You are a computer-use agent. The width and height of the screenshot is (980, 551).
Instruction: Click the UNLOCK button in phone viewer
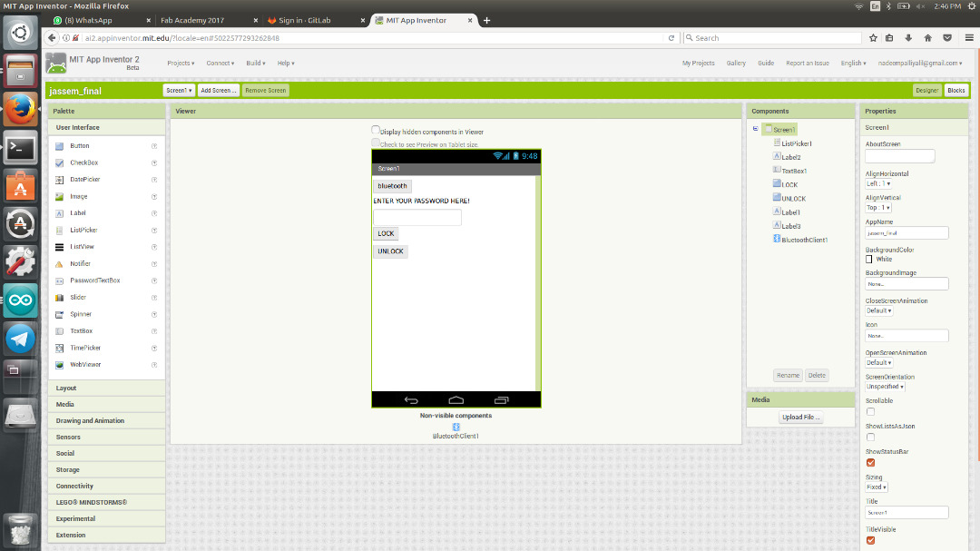coord(390,251)
